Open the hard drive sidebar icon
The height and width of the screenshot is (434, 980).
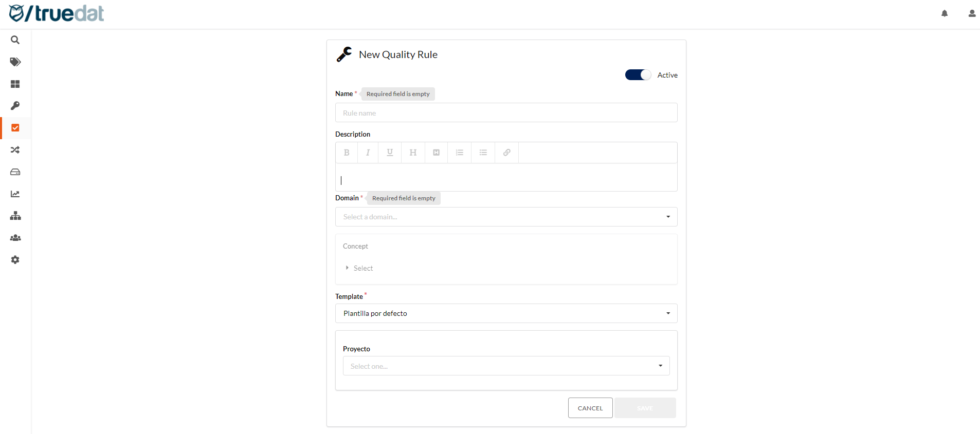(x=15, y=172)
